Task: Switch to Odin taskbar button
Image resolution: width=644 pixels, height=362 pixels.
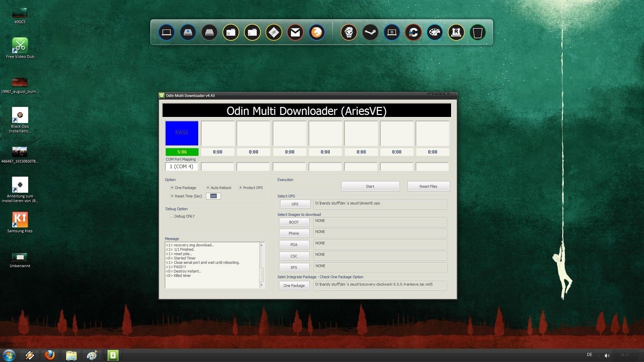Action: coord(113,355)
